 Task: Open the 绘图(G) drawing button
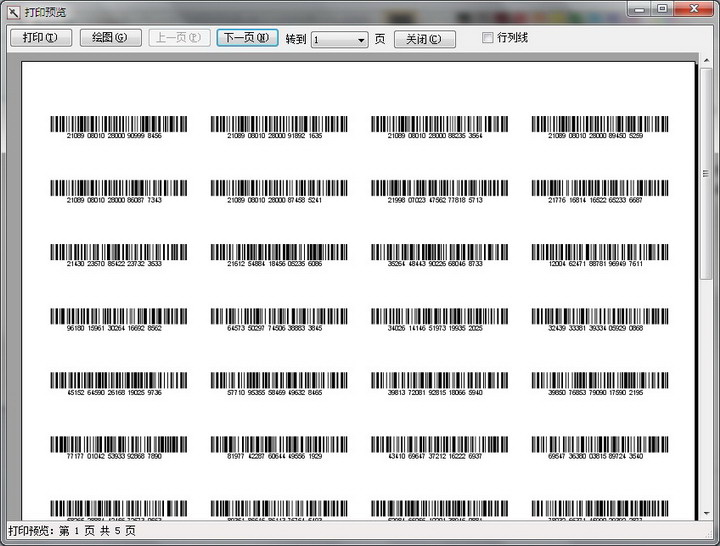tap(110, 38)
